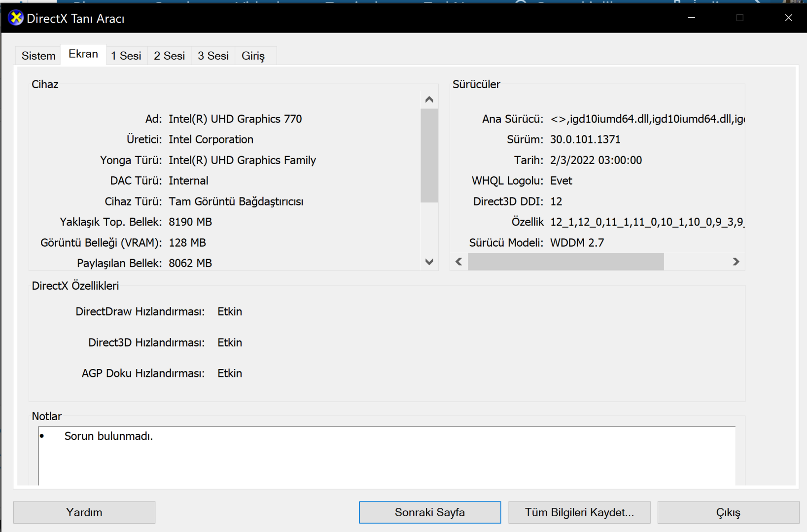Switch to the Giriş tab

pyautogui.click(x=253, y=56)
